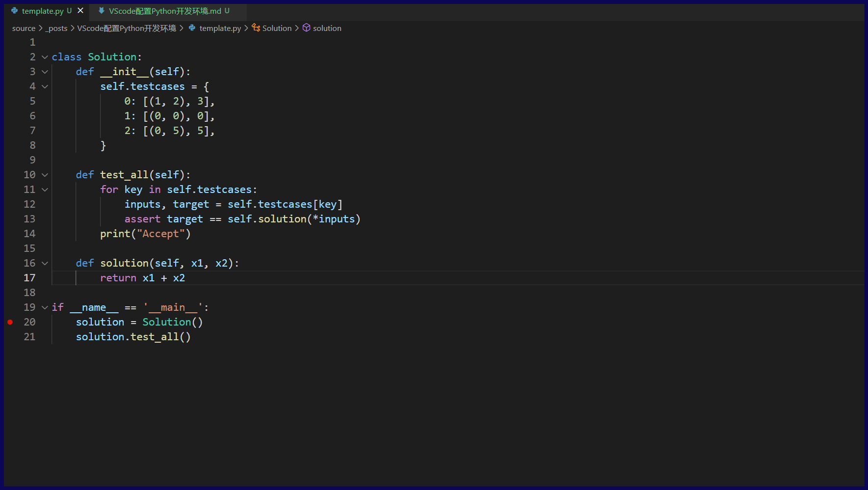Open the source folder breadcrumb
Image resolution: width=868 pixels, height=490 pixels.
point(24,28)
